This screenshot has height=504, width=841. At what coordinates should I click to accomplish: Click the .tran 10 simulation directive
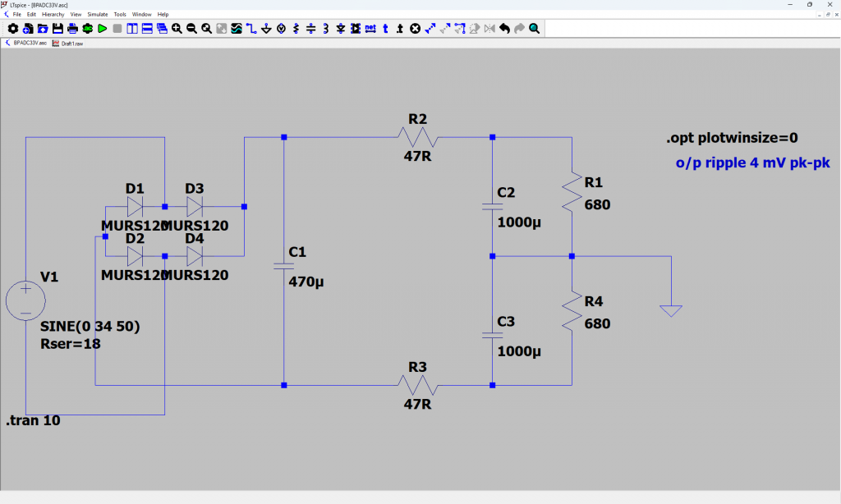(33, 421)
